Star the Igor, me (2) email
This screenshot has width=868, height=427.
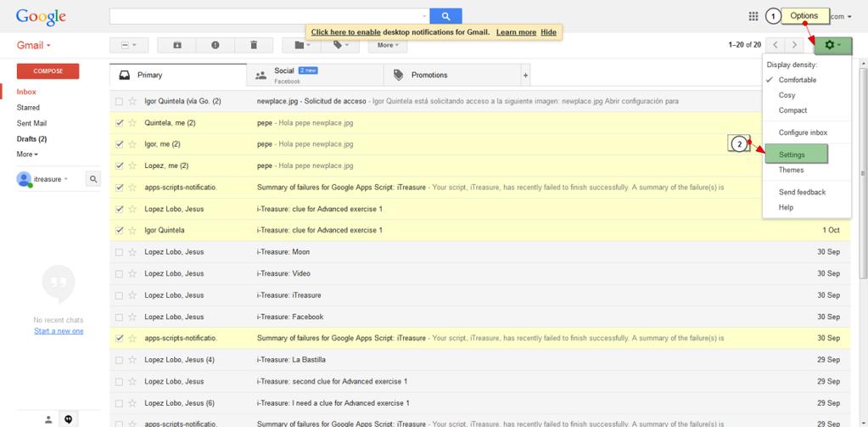point(132,144)
